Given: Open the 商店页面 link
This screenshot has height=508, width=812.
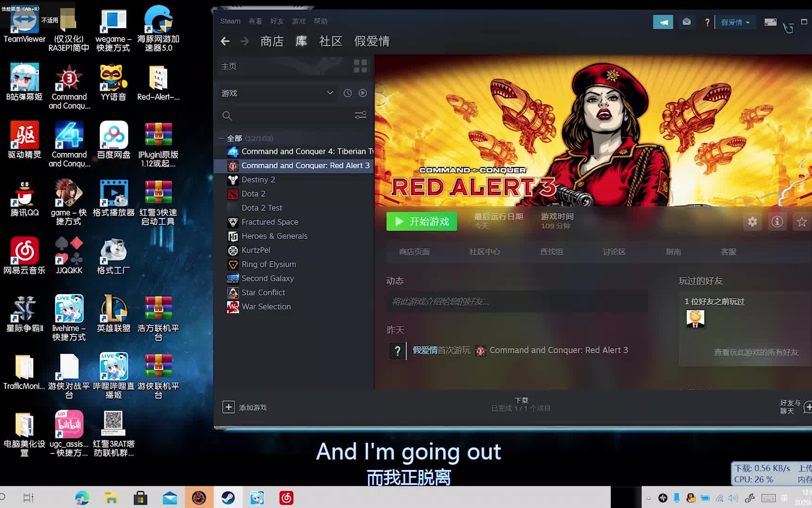Looking at the screenshot, I should point(414,252).
